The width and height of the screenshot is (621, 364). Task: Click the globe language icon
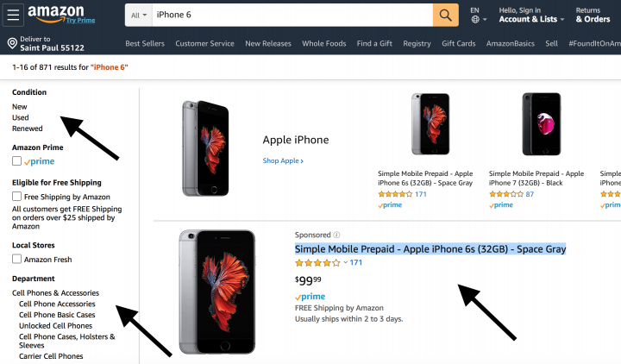point(475,20)
